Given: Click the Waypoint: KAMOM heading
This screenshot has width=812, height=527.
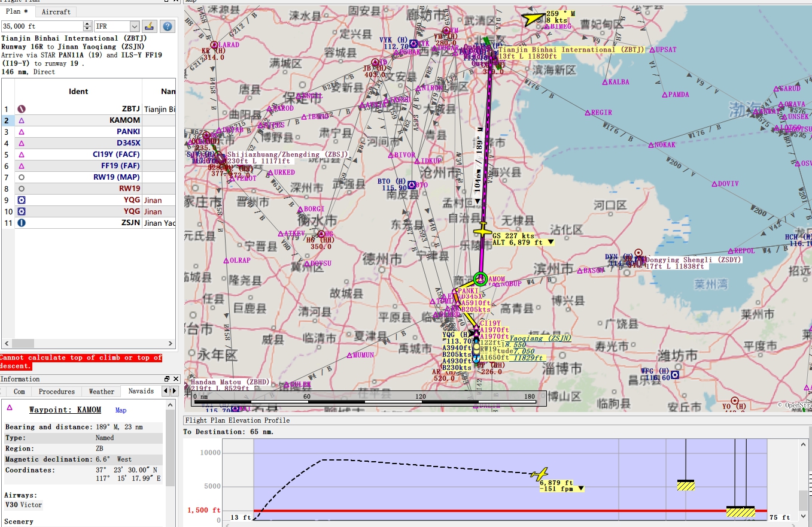Looking at the screenshot, I should pyautogui.click(x=65, y=410).
